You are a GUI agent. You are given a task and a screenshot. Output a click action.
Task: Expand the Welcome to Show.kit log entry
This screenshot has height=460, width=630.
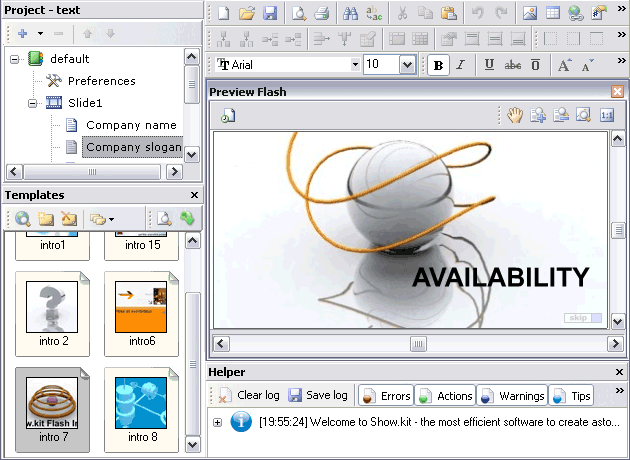(217, 423)
